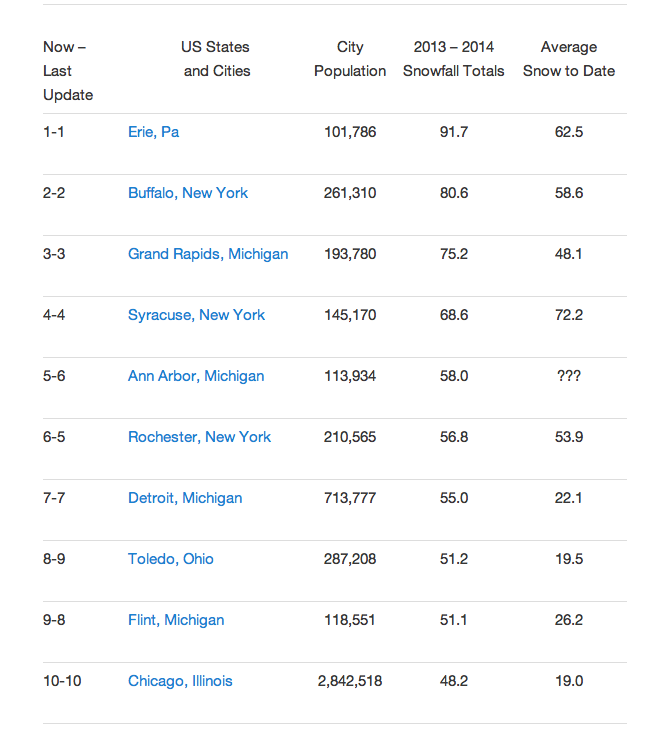The image size is (650, 734).
Task: Click the Buffalo, New York link
Action: point(187,192)
